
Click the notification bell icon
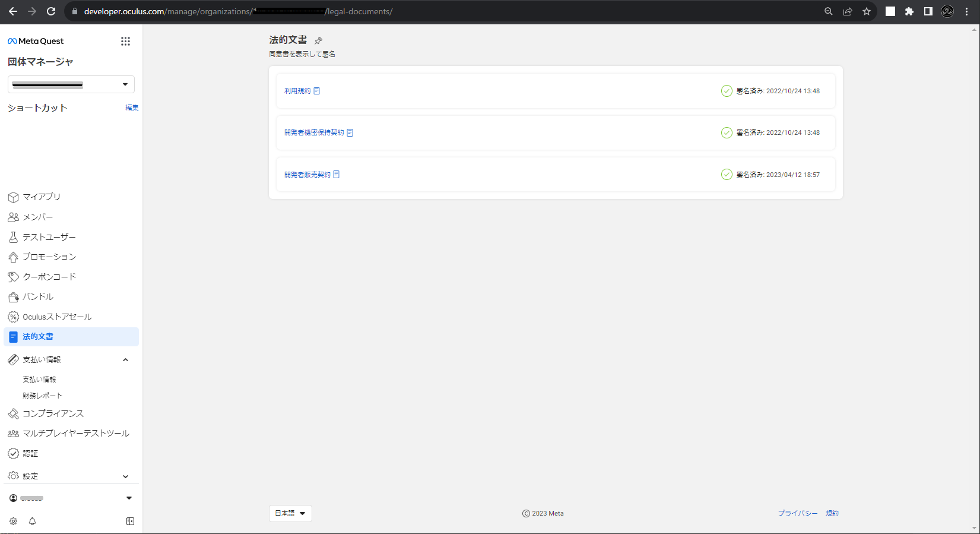pyautogui.click(x=32, y=521)
